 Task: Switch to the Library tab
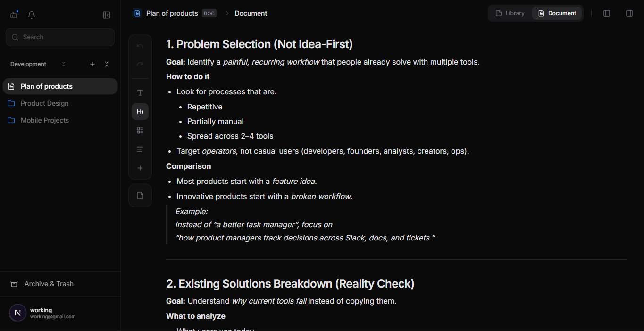510,13
